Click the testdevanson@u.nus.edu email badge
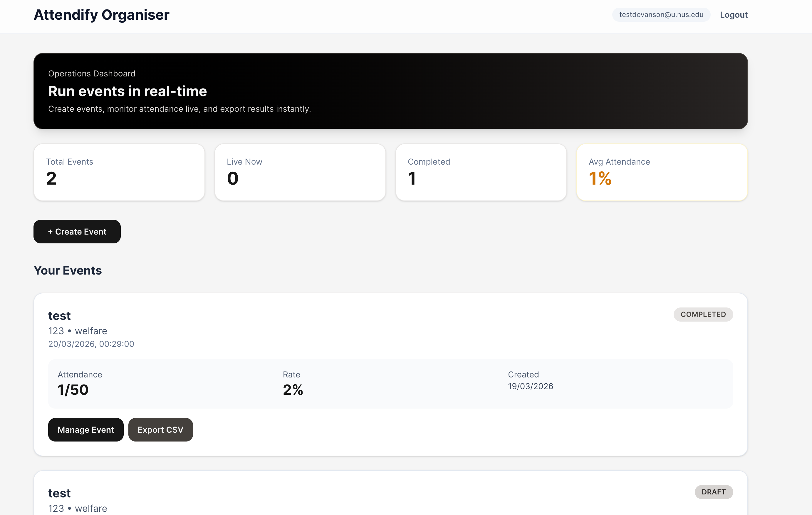Viewport: 812px width, 515px height. tap(661, 15)
